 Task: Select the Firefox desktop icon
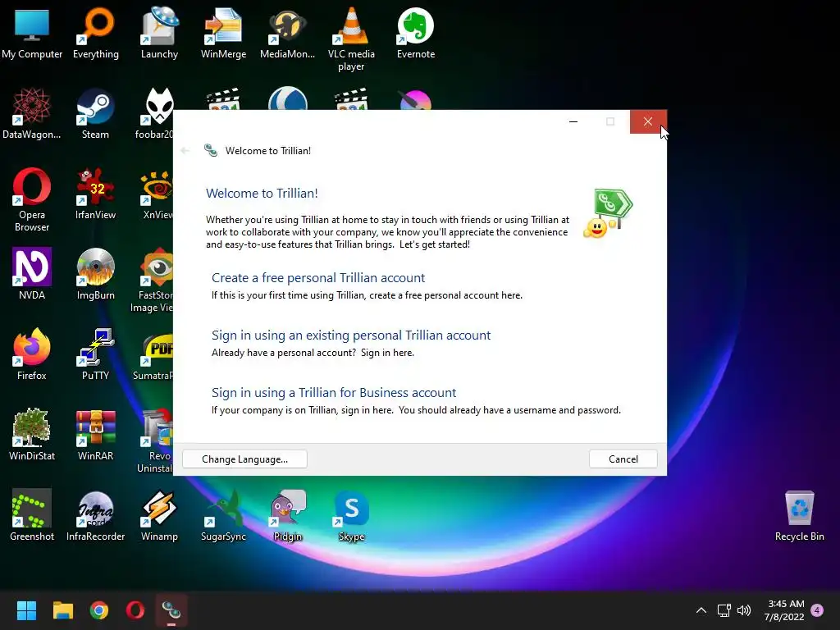click(x=32, y=354)
